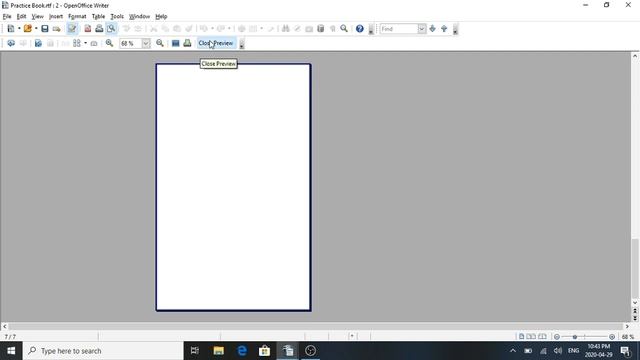Click the Print icon in standard toolbar
The image size is (640, 360).
[x=99, y=29]
